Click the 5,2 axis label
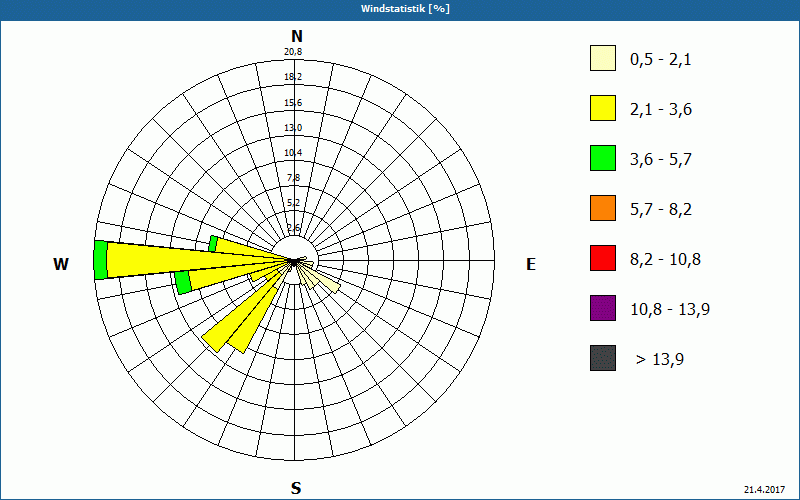This screenshot has height=500, width=800. [x=294, y=203]
